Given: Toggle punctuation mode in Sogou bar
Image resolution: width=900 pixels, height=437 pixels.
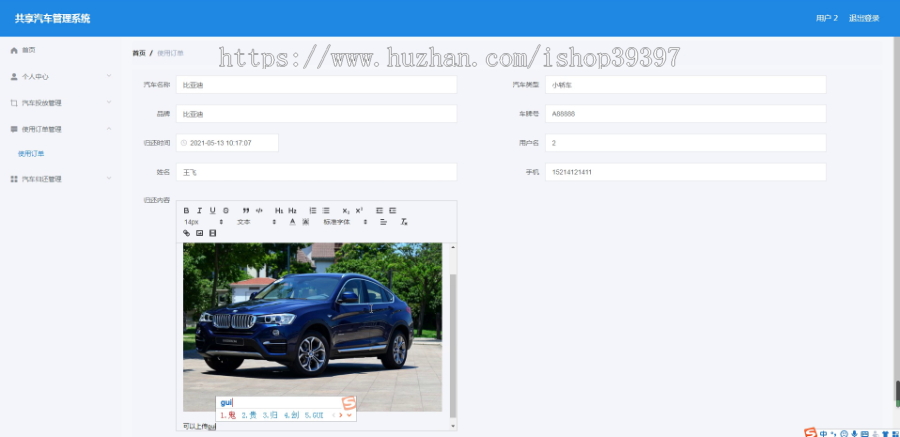Looking at the screenshot, I should pyautogui.click(x=833, y=434).
